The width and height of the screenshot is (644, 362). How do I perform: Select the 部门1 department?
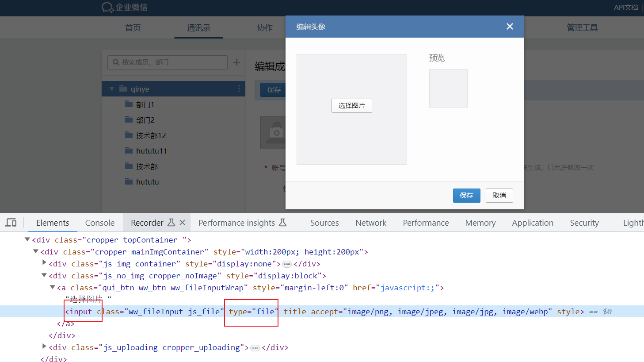point(145,104)
